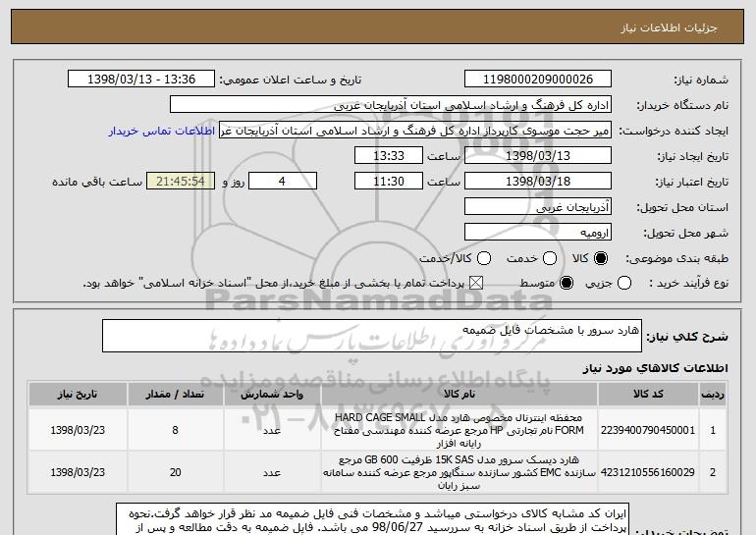Click column header تاریخ نیاز

(78, 395)
